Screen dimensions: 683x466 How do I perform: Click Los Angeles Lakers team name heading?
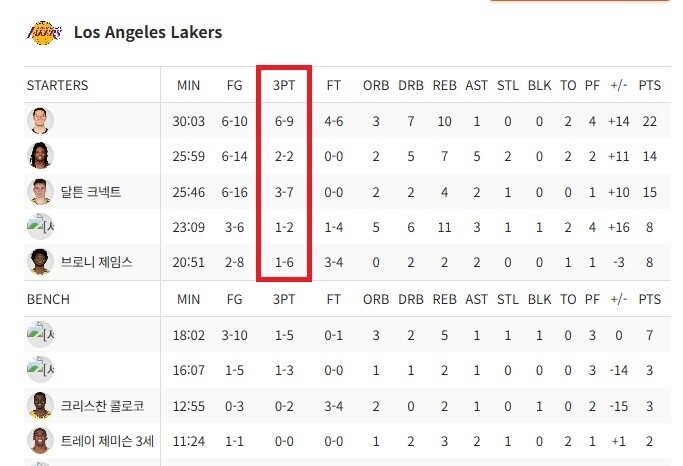[148, 33]
